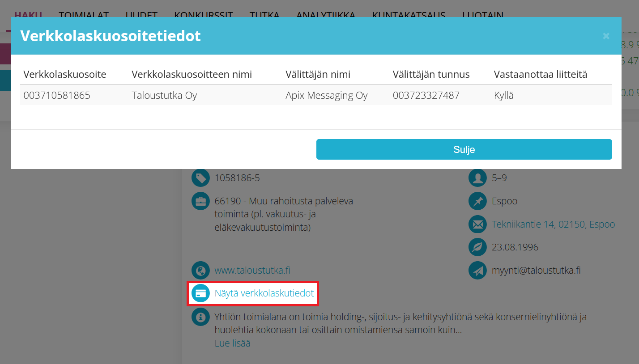This screenshot has width=639, height=364.
Task: Select the business ID text 1058186-5
Action: [237, 178]
